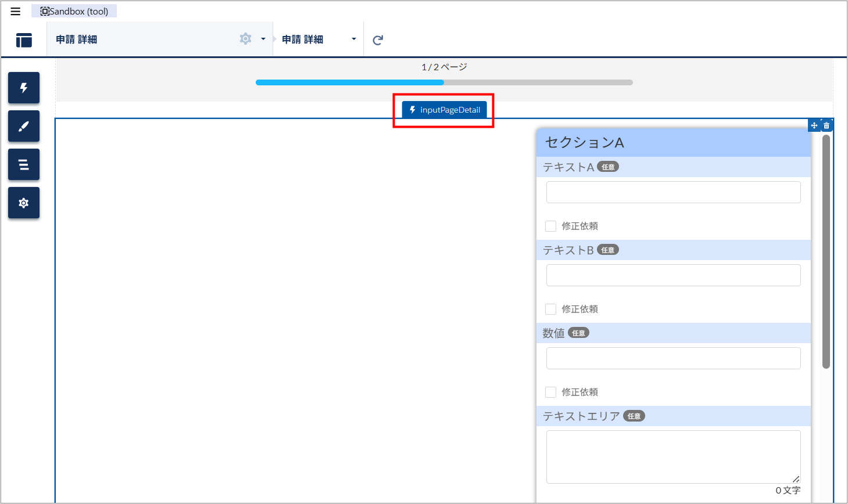
Task: Expand the first 申請 詳細 dropdown arrow
Action: 263,39
